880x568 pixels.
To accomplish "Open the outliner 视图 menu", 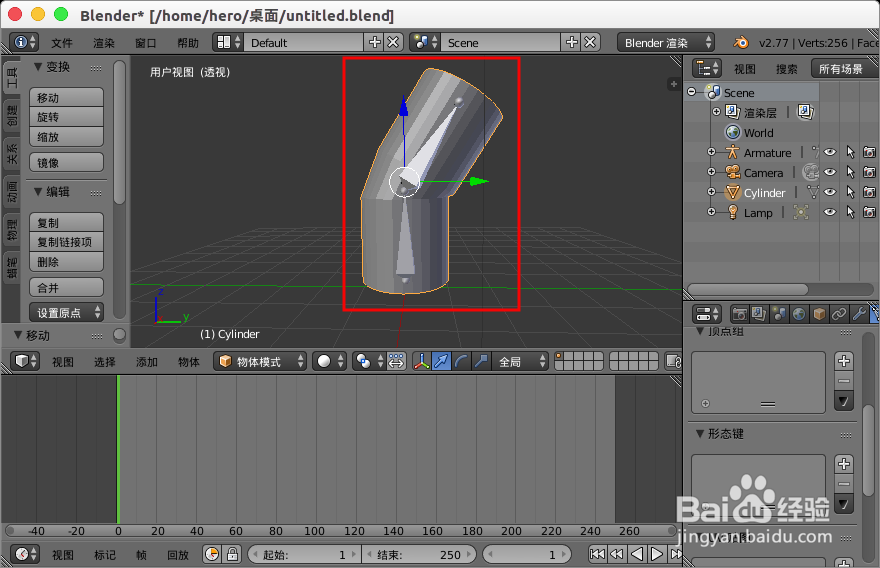I will pos(745,69).
